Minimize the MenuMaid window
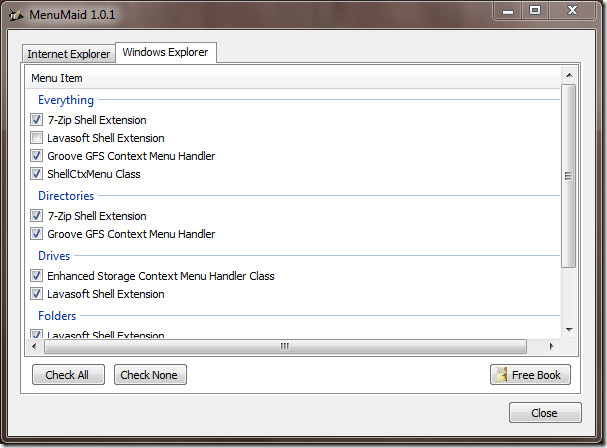Viewport: 607px width, 448px height. [508, 11]
